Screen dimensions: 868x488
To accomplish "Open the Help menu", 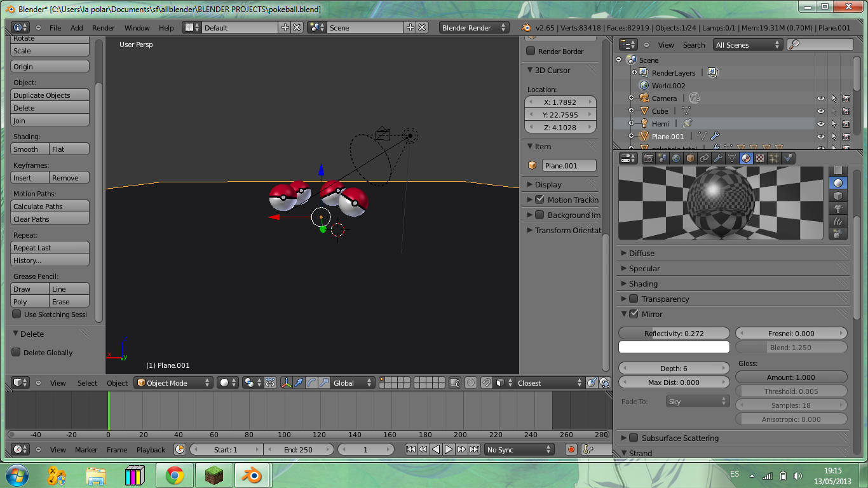I will click(166, 27).
